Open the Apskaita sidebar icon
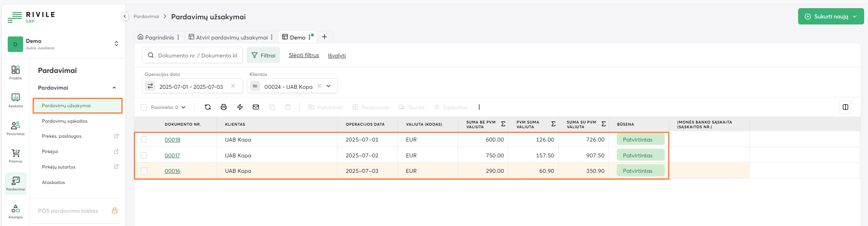This screenshot has width=868, height=226. coord(15,100)
